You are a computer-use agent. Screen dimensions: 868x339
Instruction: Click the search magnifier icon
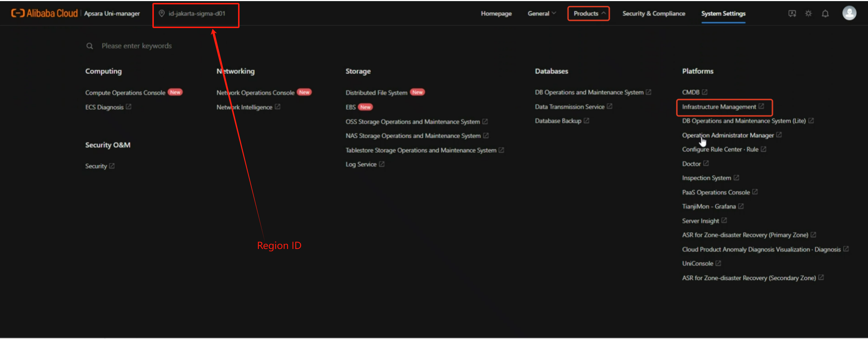[x=90, y=46]
